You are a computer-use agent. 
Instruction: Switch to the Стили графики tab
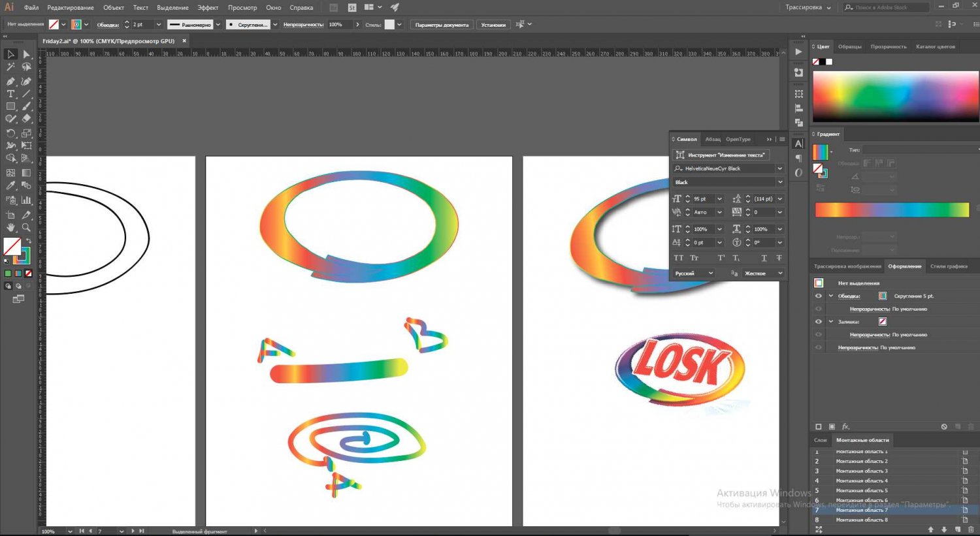949,266
